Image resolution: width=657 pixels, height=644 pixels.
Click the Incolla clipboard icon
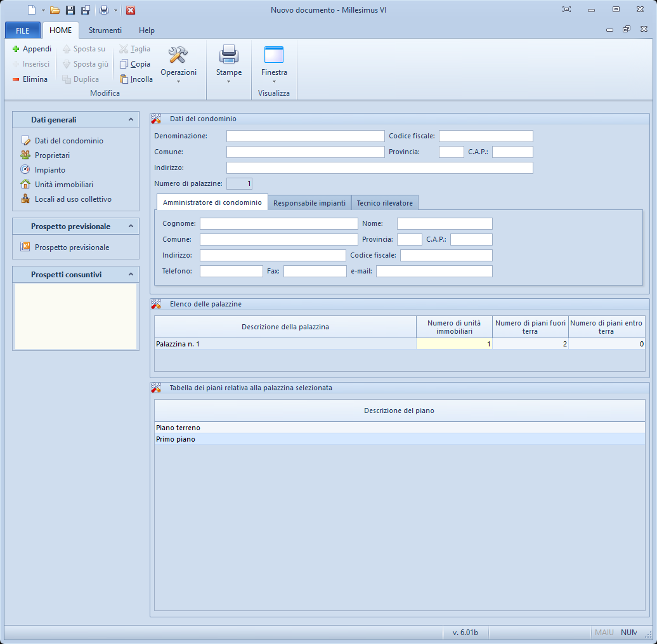pos(124,79)
